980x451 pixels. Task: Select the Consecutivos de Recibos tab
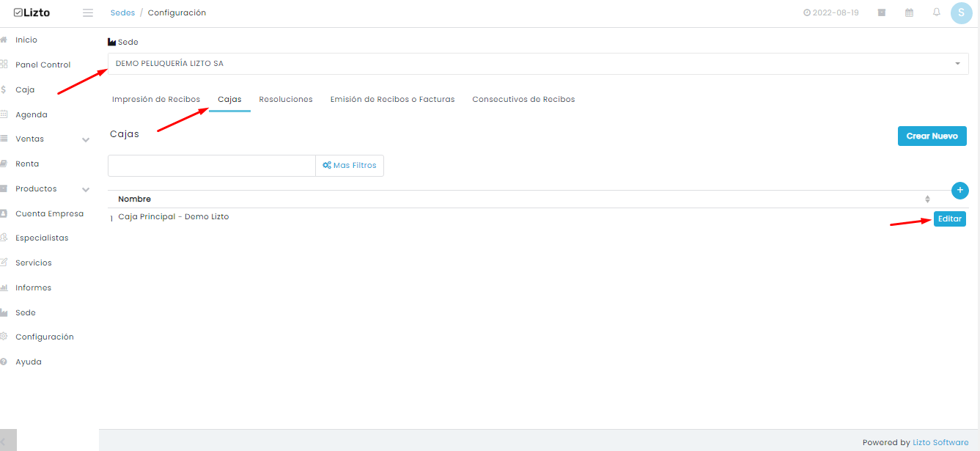(523, 99)
